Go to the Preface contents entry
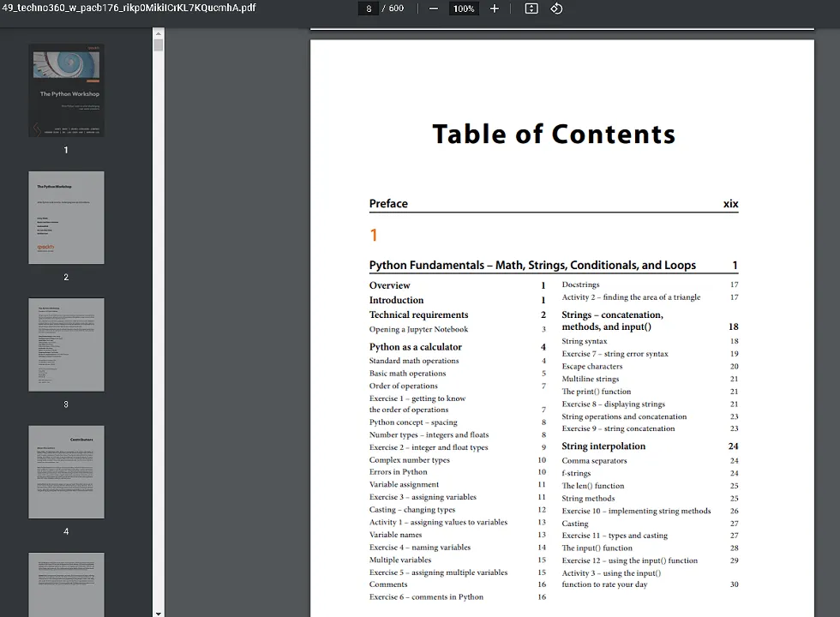The image size is (840, 617). 388,204
